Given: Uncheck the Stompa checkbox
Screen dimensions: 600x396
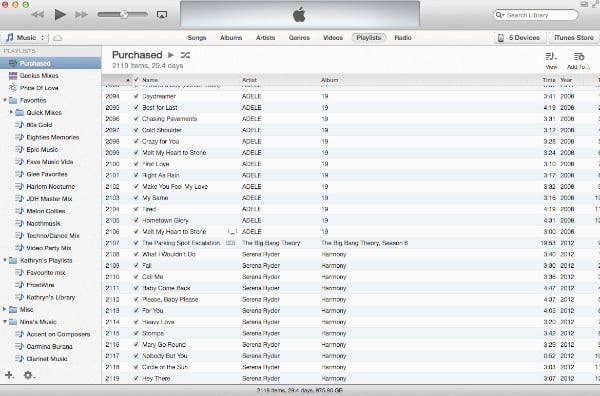Looking at the screenshot, I should tap(136, 333).
